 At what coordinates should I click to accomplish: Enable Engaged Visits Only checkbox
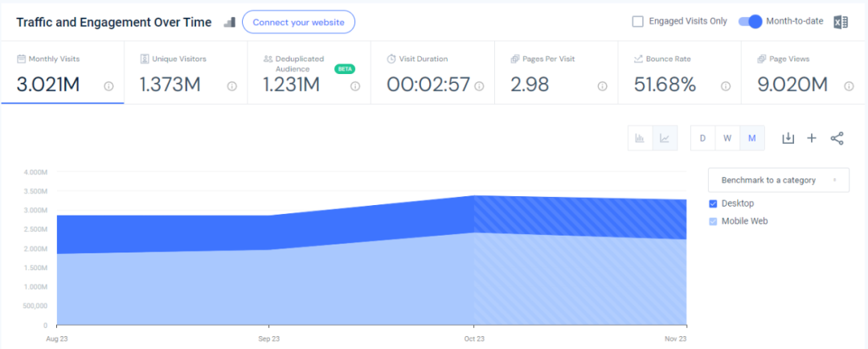637,22
